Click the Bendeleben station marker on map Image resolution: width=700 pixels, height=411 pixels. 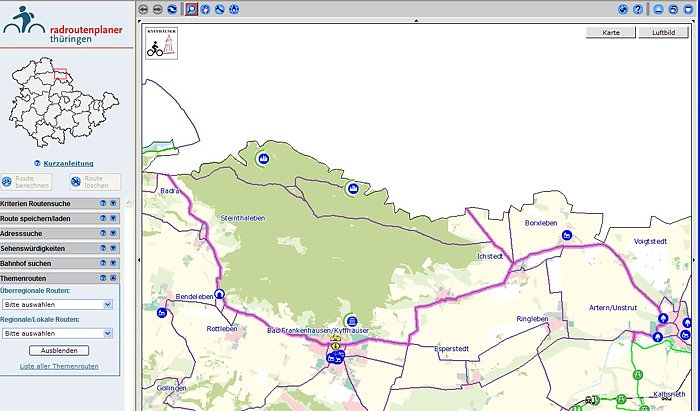pos(219,297)
